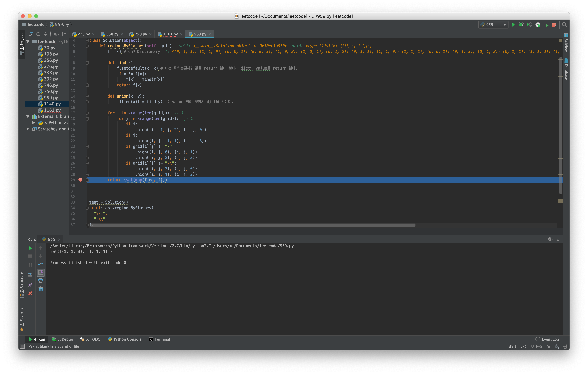This screenshot has height=374, width=588.
Task: Expand the Scratches and Consoles tree node
Action: pos(28,129)
